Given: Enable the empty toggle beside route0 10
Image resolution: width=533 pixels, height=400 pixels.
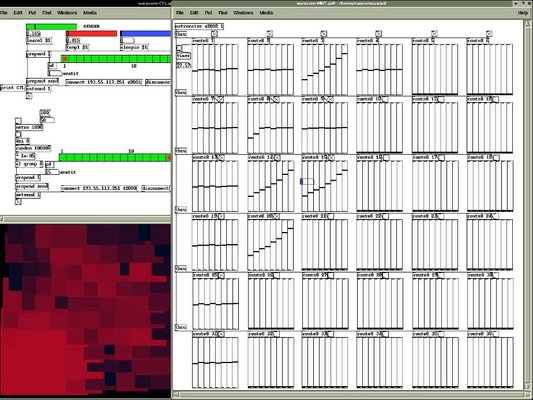Looking at the screenshot, I should click(x=385, y=99).
